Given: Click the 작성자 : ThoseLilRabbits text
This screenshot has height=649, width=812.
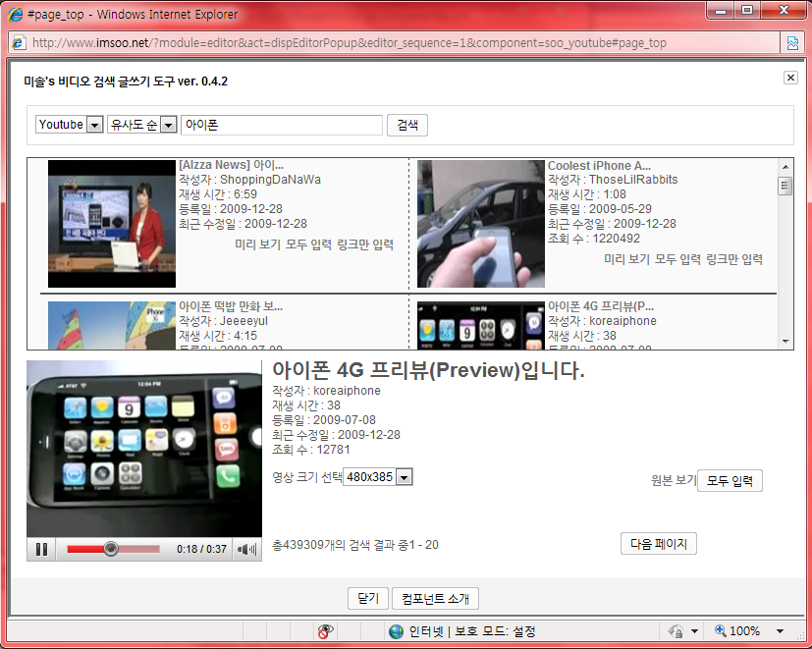Looking at the screenshot, I should 613,180.
